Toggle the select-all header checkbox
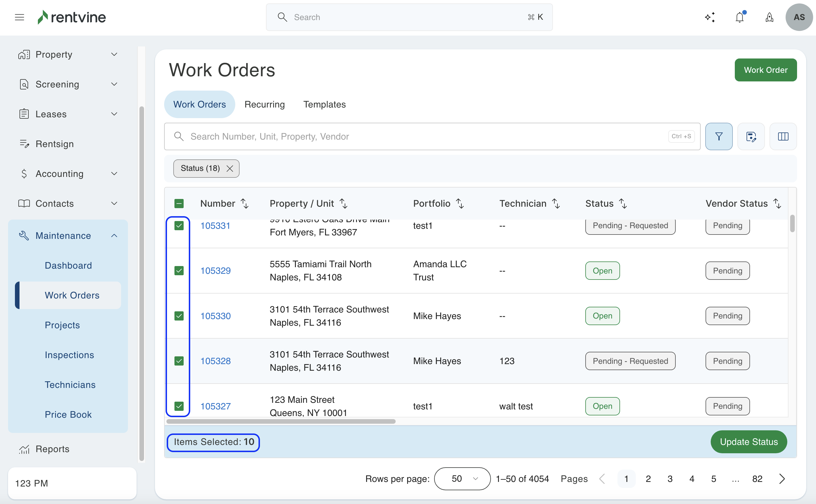 click(179, 203)
